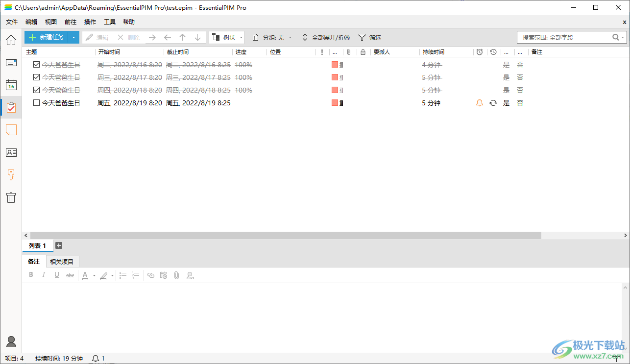This screenshot has height=364, width=630.
Task: Sort by the 截止时间 column header
Action: 198,52
